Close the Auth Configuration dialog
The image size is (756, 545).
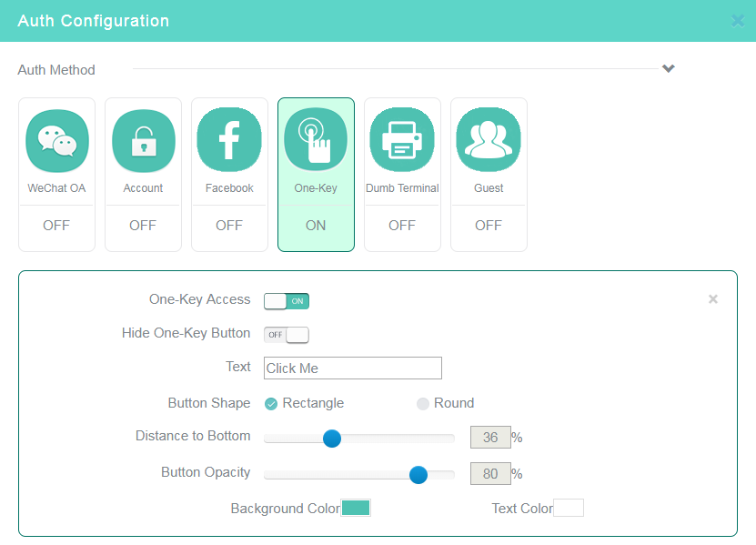click(738, 21)
